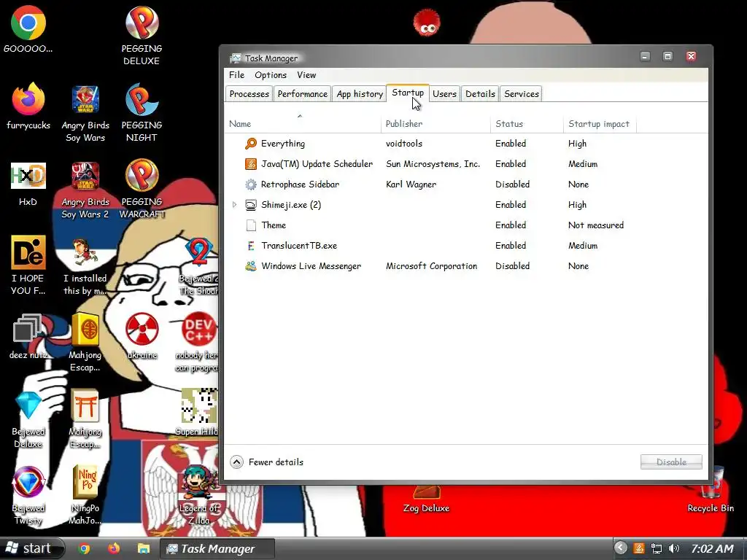Select the I HOPE YOU F... De icon
The height and width of the screenshot is (560, 747).
pos(28,252)
